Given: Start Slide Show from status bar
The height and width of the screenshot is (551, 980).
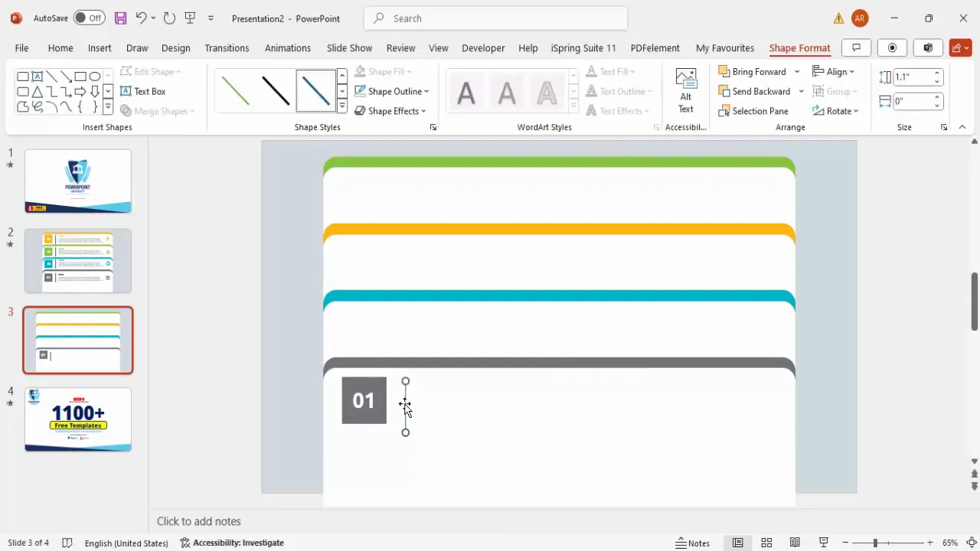Looking at the screenshot, I should click(x=824, y=543).
